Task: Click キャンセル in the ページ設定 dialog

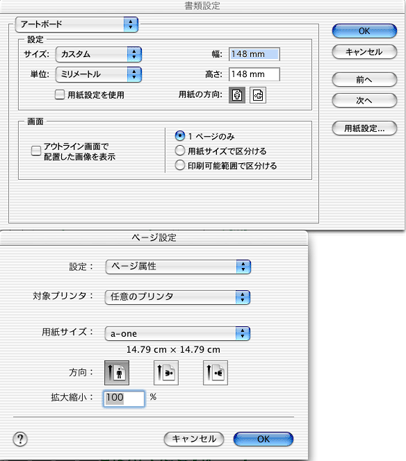Action: click(x=194, y=439)
